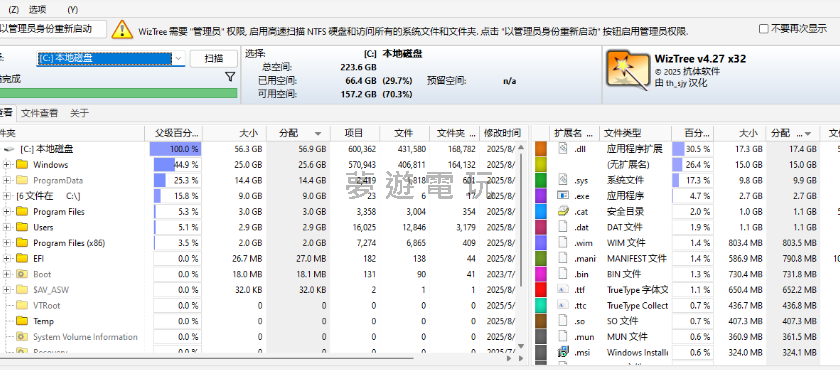Click the Users folder icon

point(22,227)
